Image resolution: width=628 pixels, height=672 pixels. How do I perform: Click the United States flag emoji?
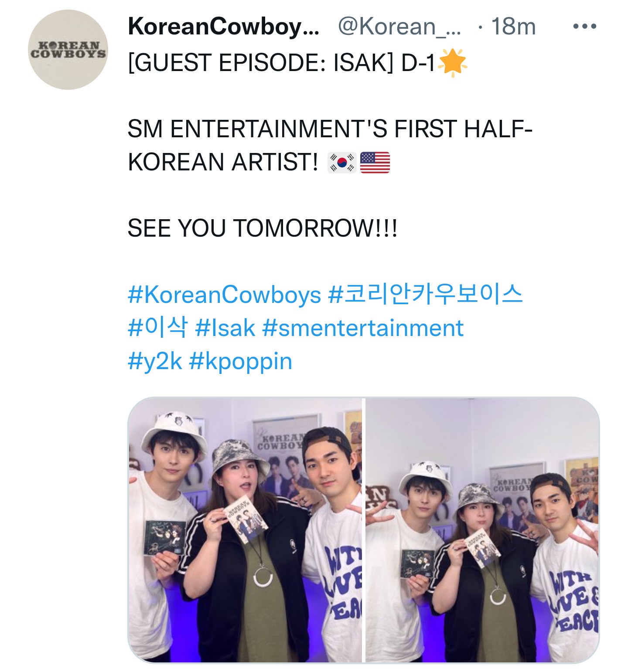[x=375, y=162]
